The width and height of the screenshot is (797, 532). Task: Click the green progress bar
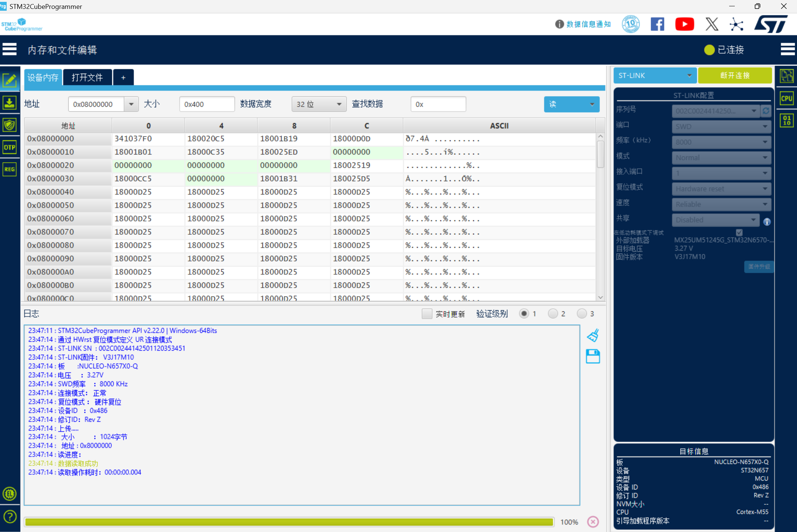(289, 522)
